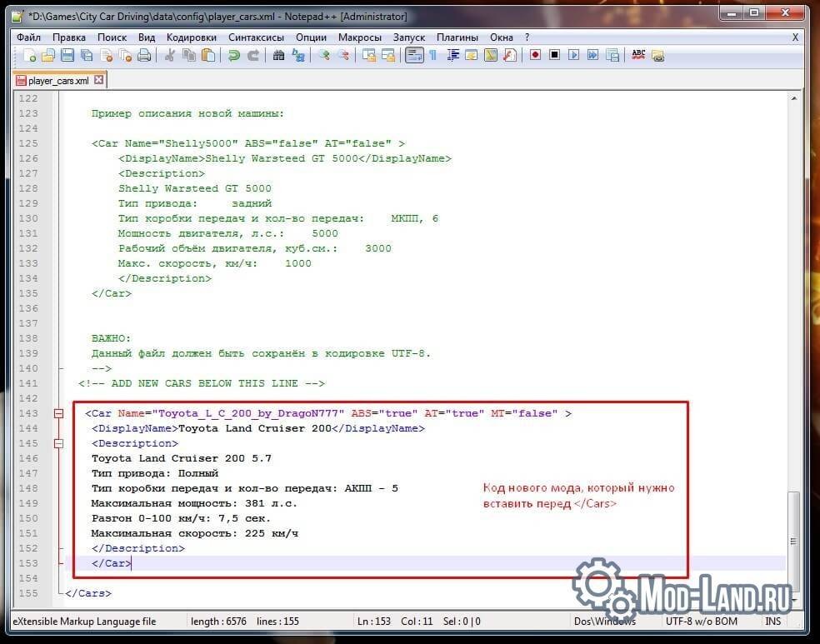Open Find using the binoculars icon
The width and height of the screenshot is (820, 644).
pos(278,55)
